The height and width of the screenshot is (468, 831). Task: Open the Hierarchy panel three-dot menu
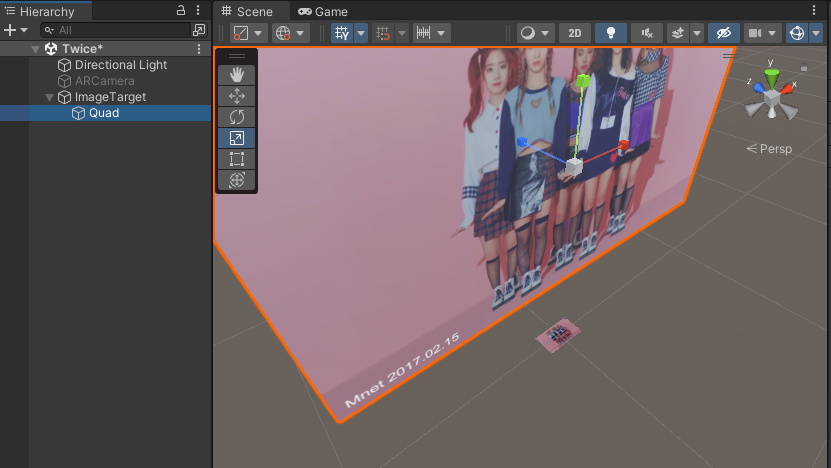[198, 10]
